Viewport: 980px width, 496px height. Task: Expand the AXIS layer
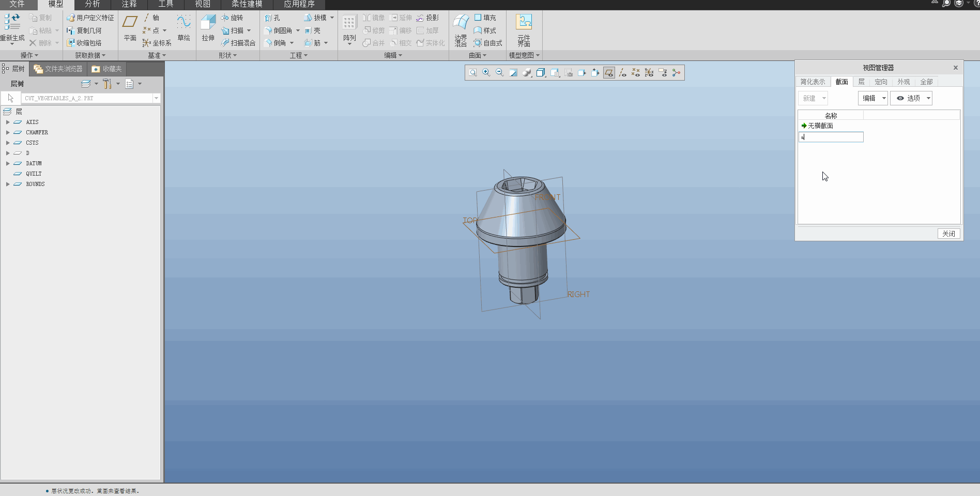[x=8, y=122]
